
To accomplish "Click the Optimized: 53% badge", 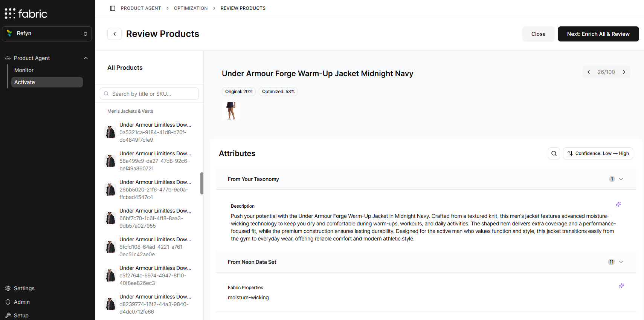I will 278,92.
